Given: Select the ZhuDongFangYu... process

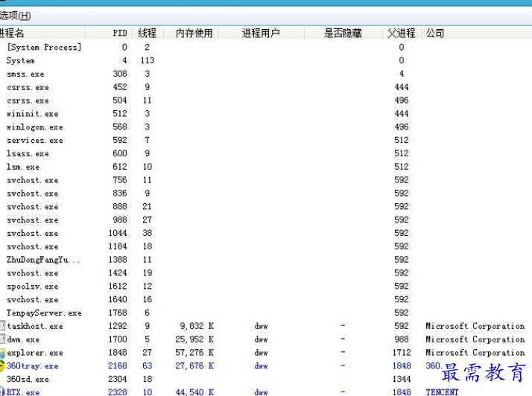Looking at the screenshot, I should 43,260.
